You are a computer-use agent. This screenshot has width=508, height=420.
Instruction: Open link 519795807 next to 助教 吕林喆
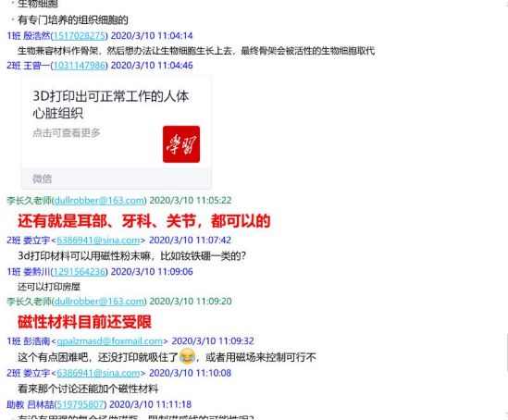(x=81, y=404)
